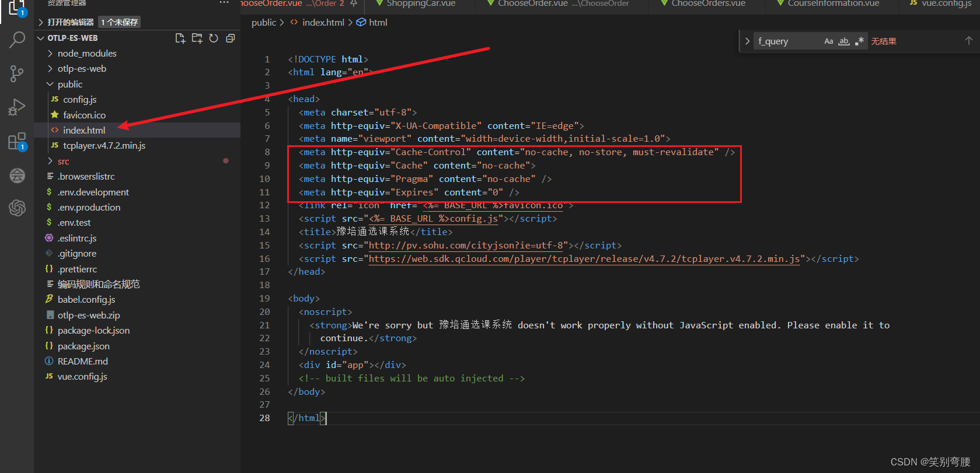Open otlp-es-web.zip file
The image size is (980, 473).
[x=137, y=315]
